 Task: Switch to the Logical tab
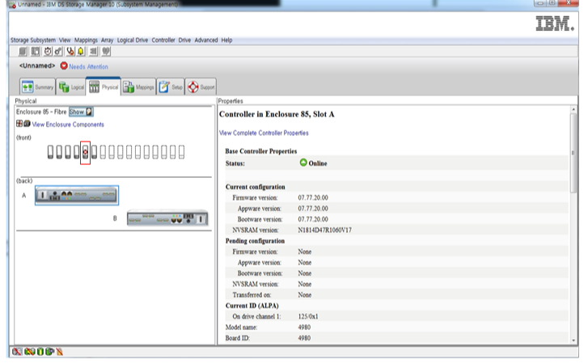click(x=71, y=87)
